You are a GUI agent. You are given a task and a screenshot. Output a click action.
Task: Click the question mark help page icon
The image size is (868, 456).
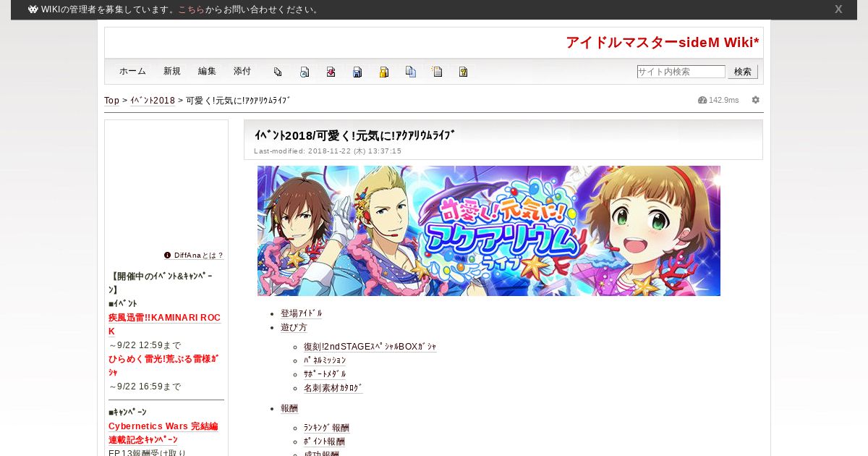(464, 72)
